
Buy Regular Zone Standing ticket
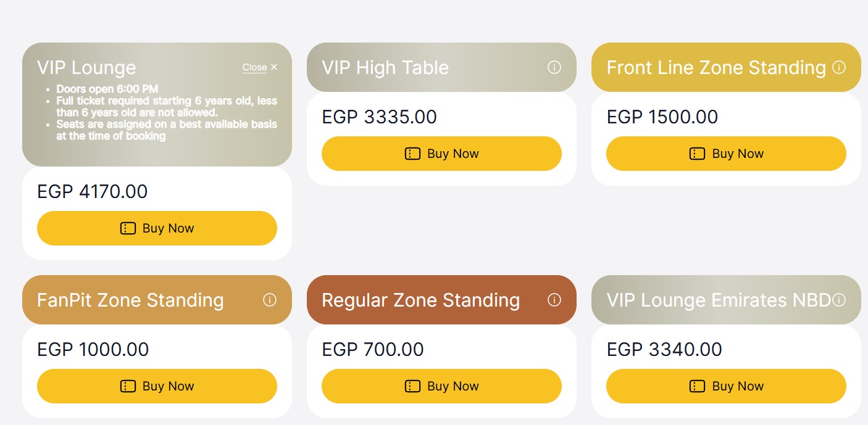[441, 386]
